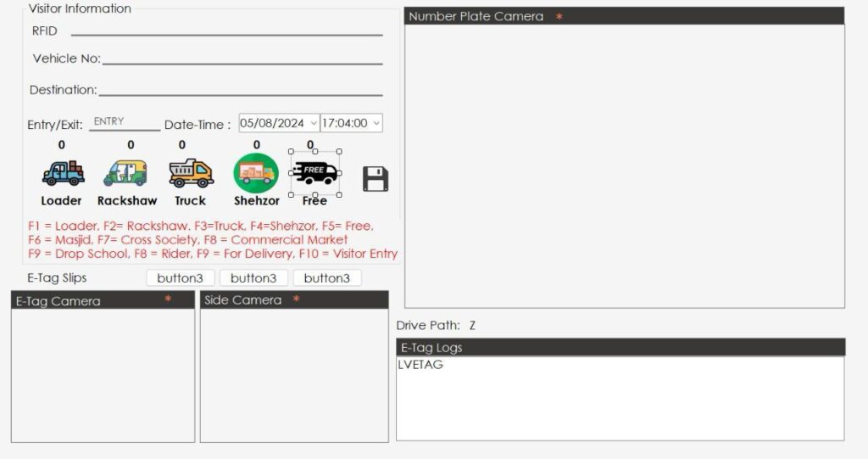The image size is (868, 459).
Task: Click the Rackshaw label text
Action: (127, 201)
